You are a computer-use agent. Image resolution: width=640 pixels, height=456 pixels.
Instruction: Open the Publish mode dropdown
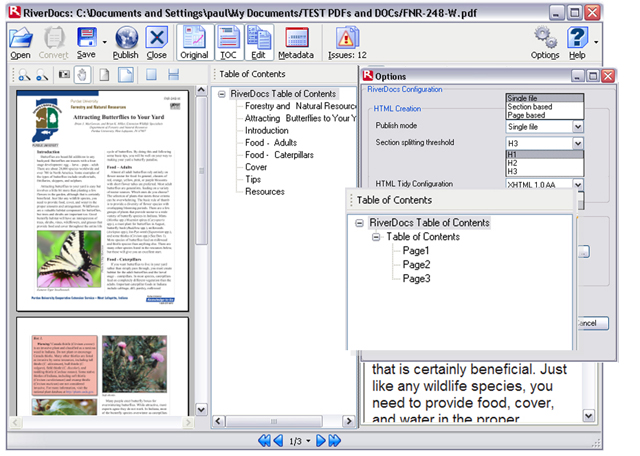click(x=578, y=127)
